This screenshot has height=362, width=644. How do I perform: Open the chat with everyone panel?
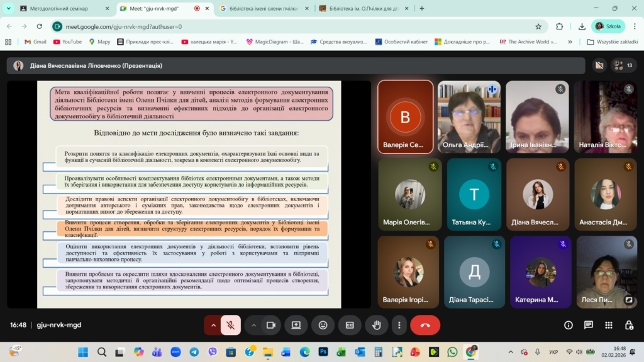[589, 325]
